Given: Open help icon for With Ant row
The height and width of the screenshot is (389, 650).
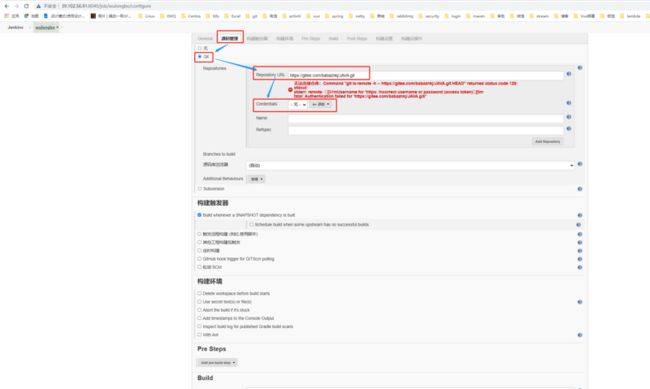Looking at the screenshot, I should tap(580, 335).
